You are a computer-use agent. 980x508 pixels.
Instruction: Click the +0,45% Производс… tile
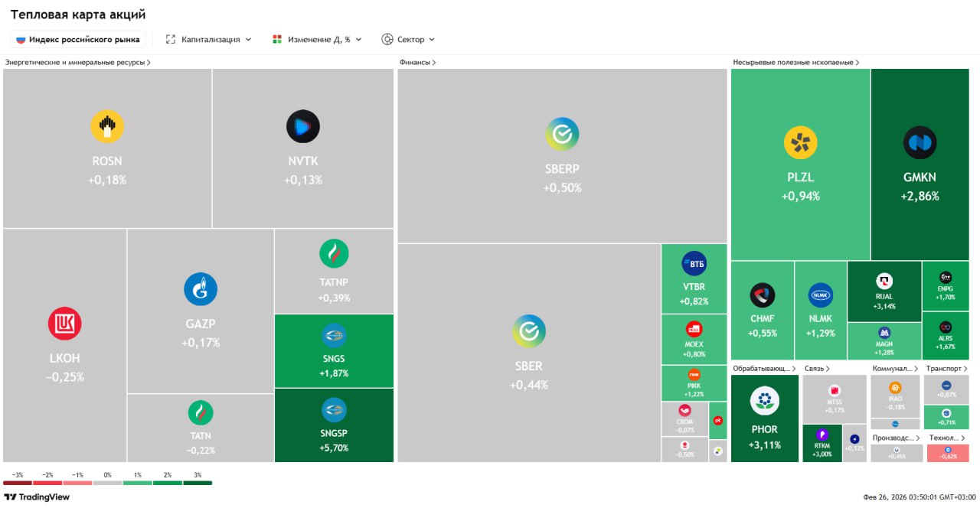pyautogui.click(x=896, y=452)
